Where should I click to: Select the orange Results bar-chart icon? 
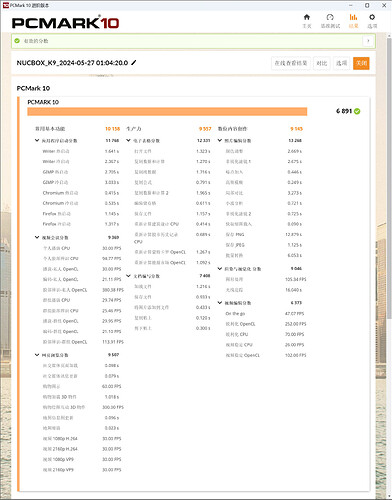(x=353, y=17)
